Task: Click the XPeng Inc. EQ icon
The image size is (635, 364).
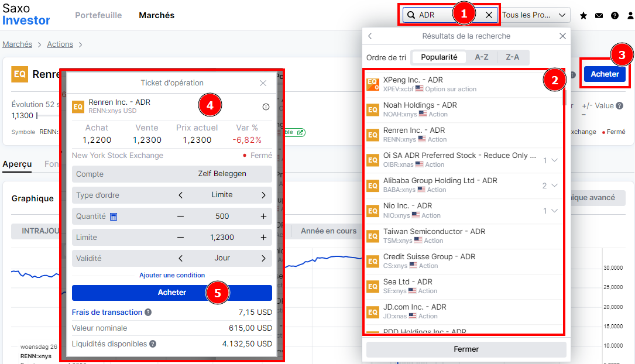Action: [x=373, y=84]
